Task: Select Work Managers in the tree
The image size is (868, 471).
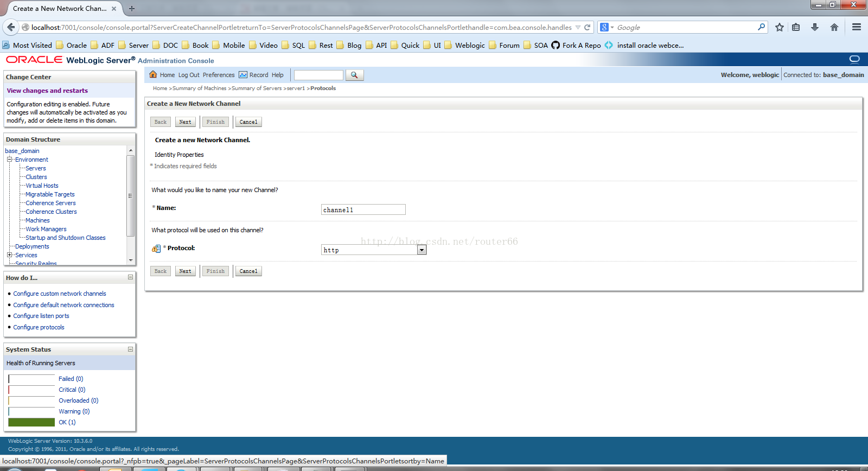Action: click(46, 229)
